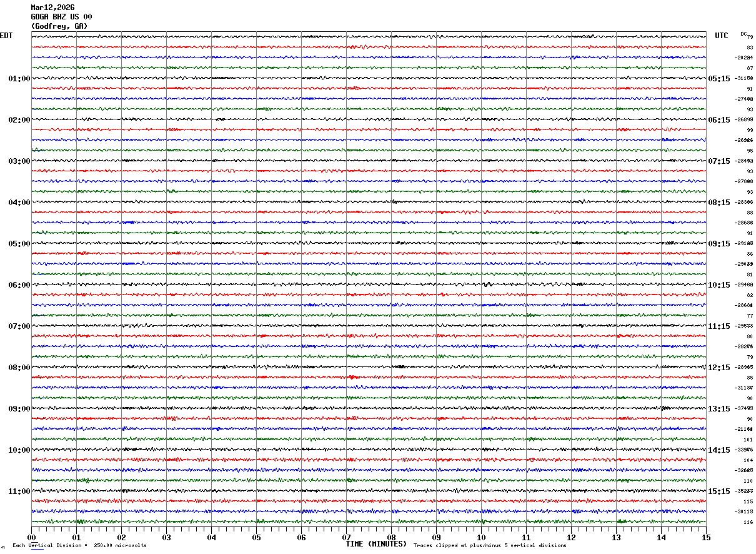Click the 14:15 UTC time label
Screen dimensions: 756x554
719,450
